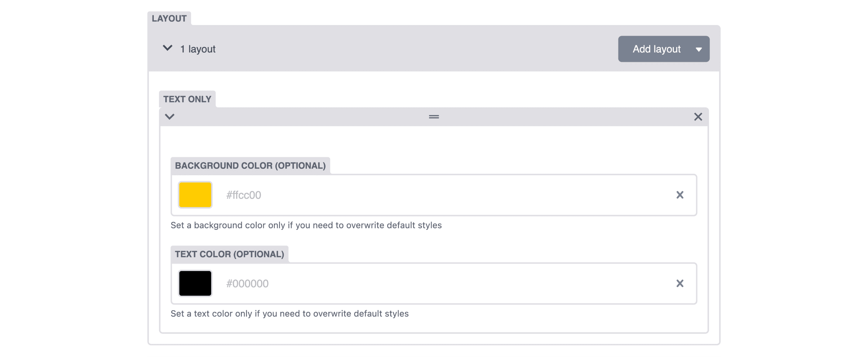Image resolution: width=868 pixels, height=357 pixels.
Task: Clear the text color value
Action: (x=680, y=283)
